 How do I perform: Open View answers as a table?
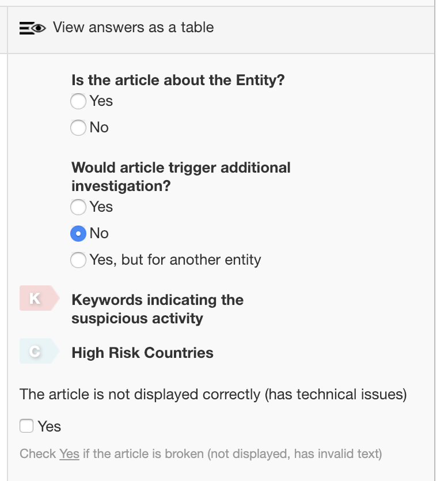[133, 27]
